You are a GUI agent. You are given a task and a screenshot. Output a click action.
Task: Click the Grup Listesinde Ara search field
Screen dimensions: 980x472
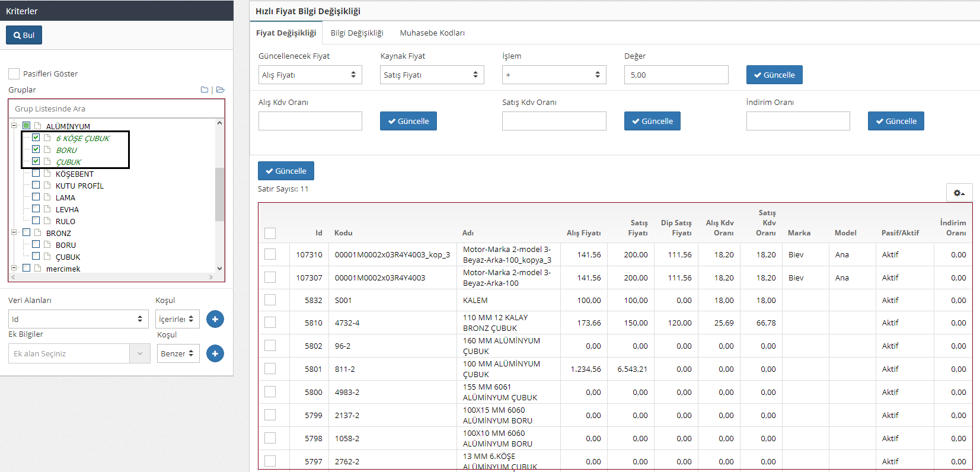pyautogui.click(x=116, y=109)
